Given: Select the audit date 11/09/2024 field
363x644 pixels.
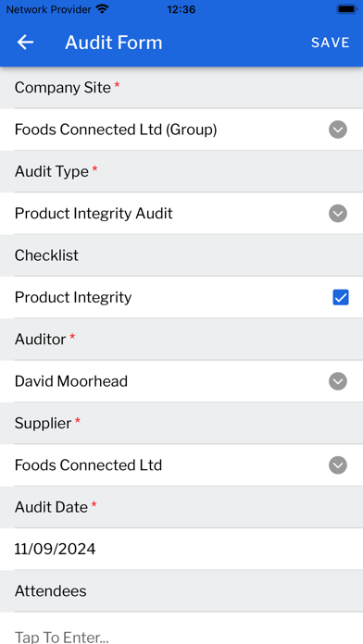Looking at the screenshot, I should (x=181, y=549).
